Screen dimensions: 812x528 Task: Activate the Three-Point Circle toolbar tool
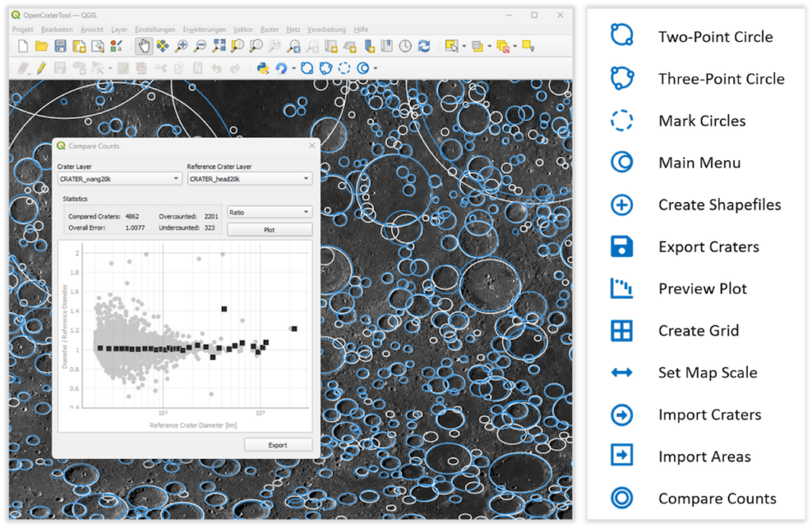(x=325, y=68)
